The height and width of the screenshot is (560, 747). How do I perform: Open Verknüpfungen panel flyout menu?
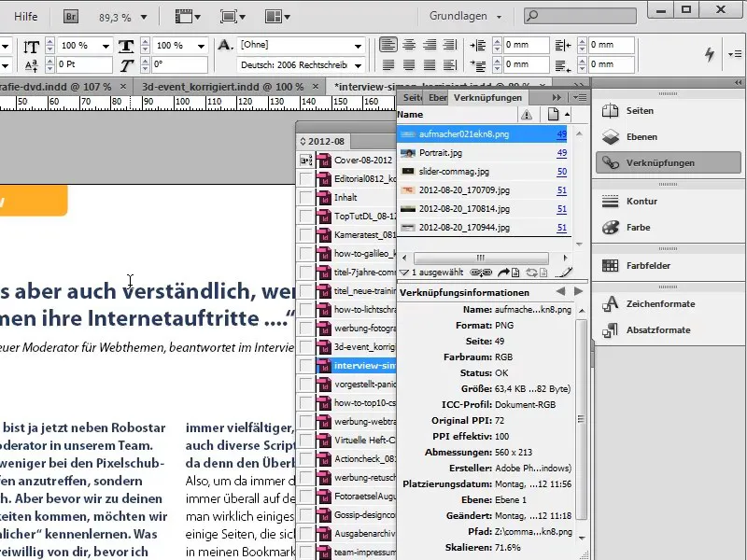pyautogui.click(x=580, y=98)
